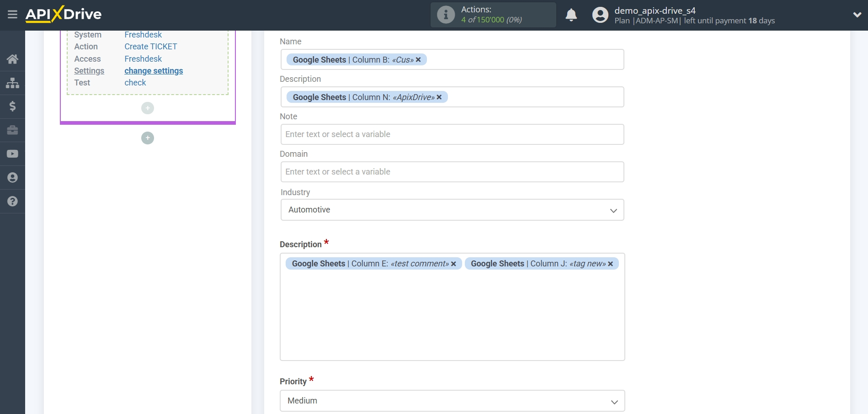Remove the Column E «test comment» tag
868x414 pixels.
tap(453, 264)
